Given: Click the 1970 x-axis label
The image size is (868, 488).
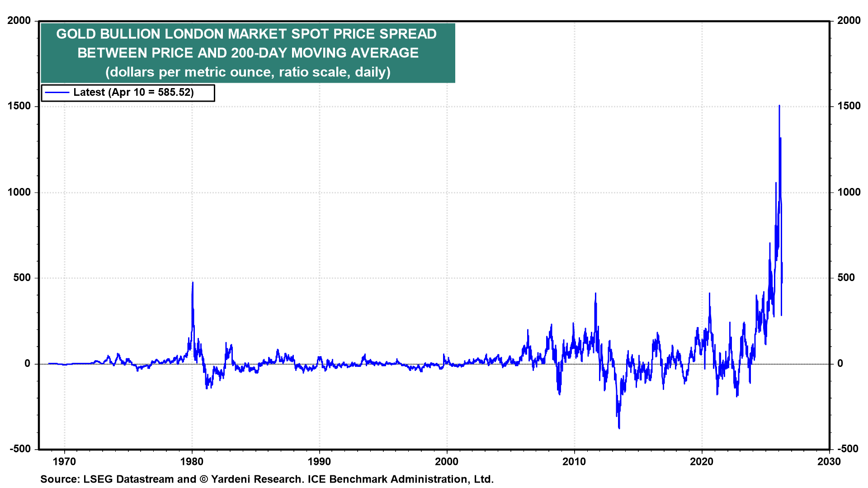Looking at the screenshot, I should (x=64, y=461).
